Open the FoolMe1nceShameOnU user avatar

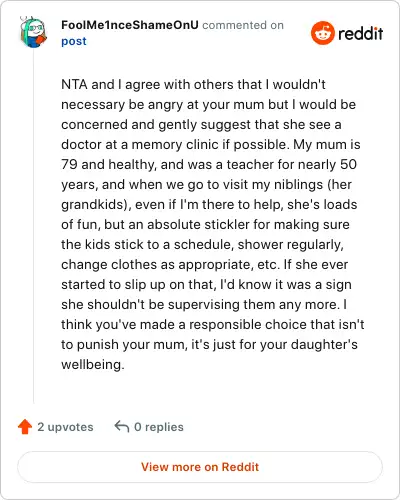click(33, 32)
